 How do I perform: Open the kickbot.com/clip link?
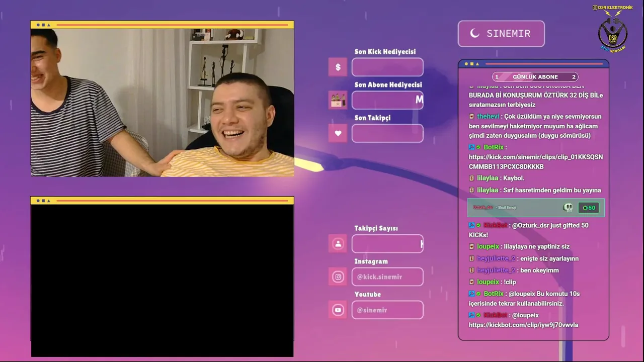coord(523,325)
